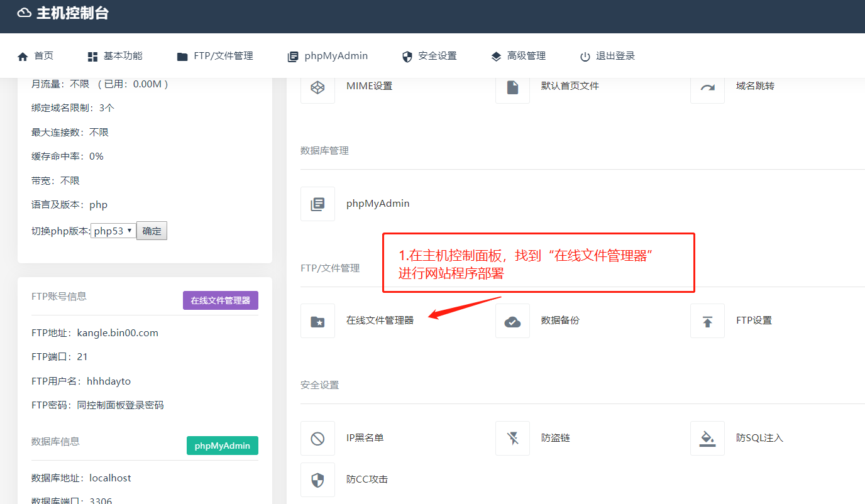The height and width of the screenshot is (504, 865).
Task: Click the MIME设置 icon
Action: [x=317, y=87]
